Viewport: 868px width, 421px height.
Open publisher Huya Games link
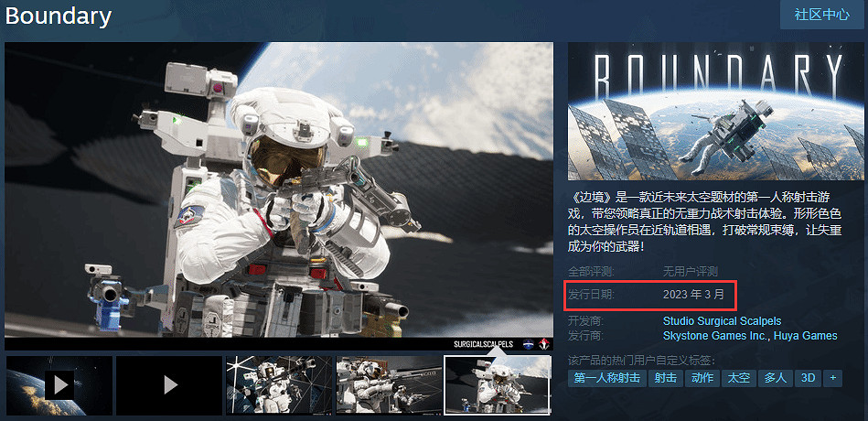[x=806, y=336]
